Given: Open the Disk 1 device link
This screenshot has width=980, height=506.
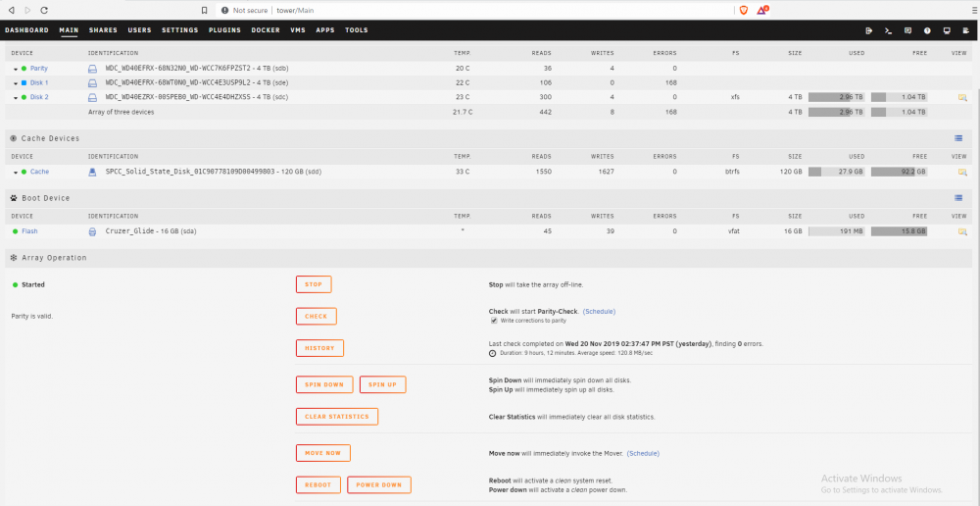Looking at the screenshot, I should click(39, 82).
